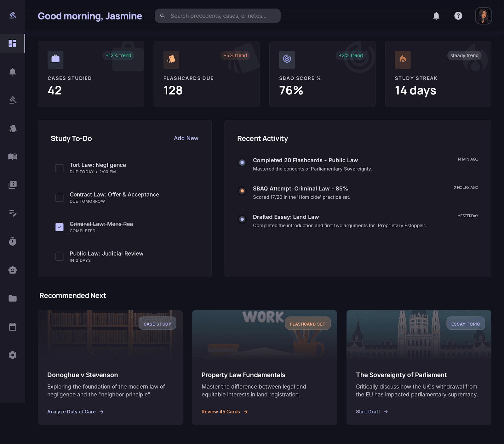Check off Tort Law: Negligence task
Image resolution: width=504 pixels, height=444 pixels.
point(59,168)
